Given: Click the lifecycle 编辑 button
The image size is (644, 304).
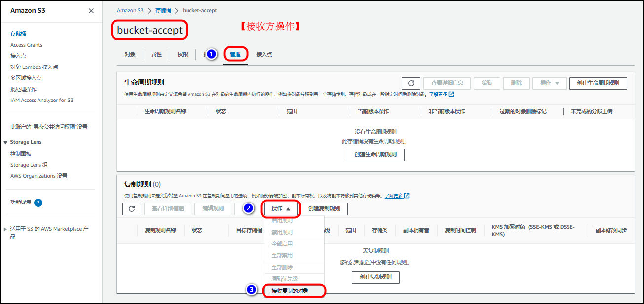Looking at the screenshot, I should (487, 83).
